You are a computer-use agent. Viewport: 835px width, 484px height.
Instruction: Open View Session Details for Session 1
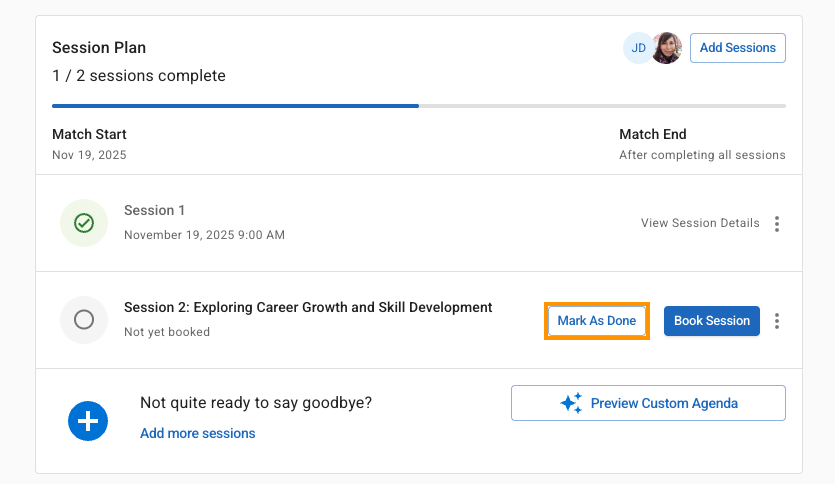click(700, 223)
